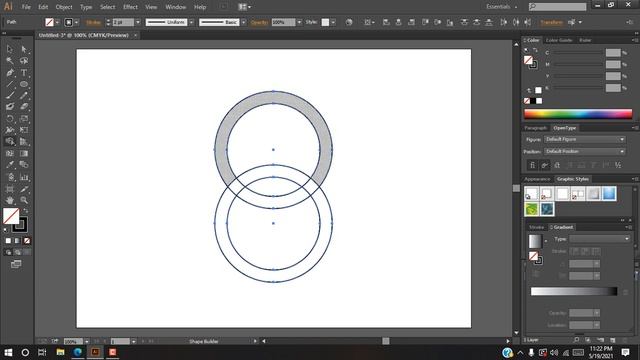Select the Width tool
The height and width of the screenshot is (360, 640).
[10, 130]
